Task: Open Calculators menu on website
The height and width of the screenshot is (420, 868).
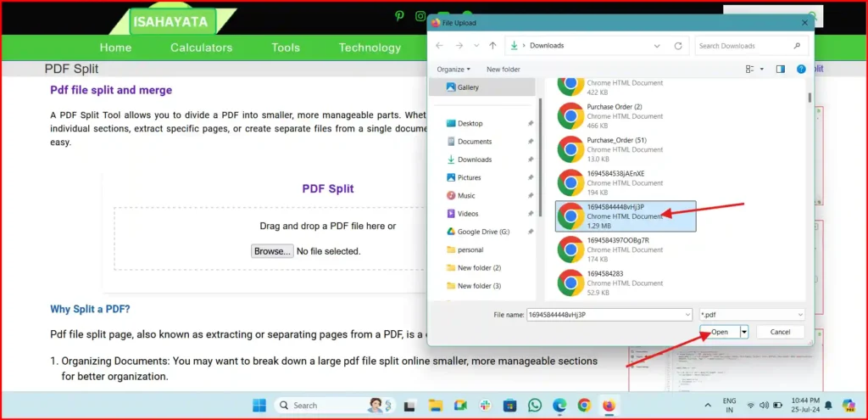Action: pos(202,48)
